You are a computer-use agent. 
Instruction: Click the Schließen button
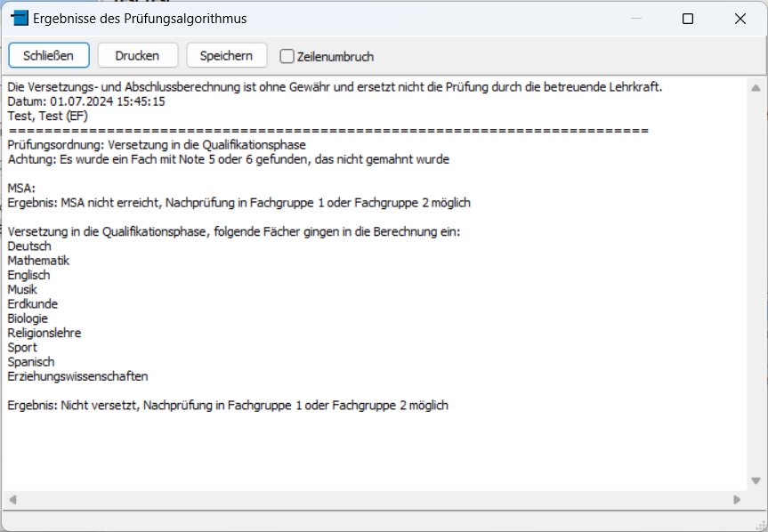[48, 55]
